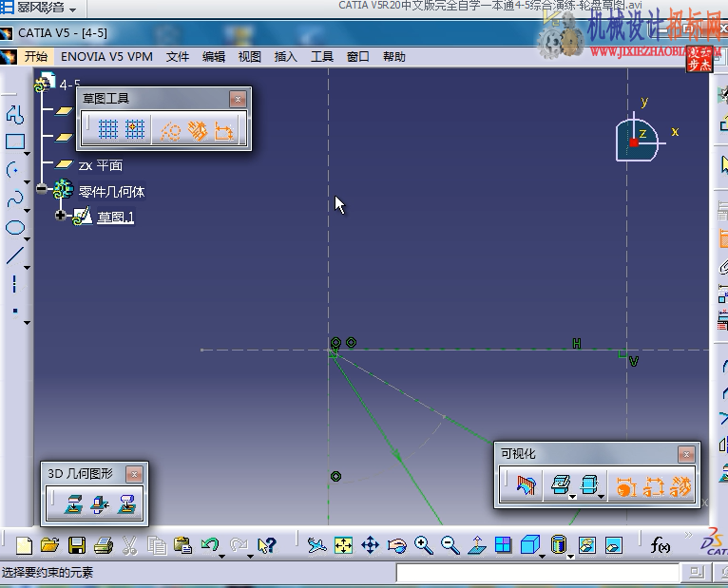Toggle the Grid display in 草图工具
728x588 pixels.
click(x=108, y=129)
